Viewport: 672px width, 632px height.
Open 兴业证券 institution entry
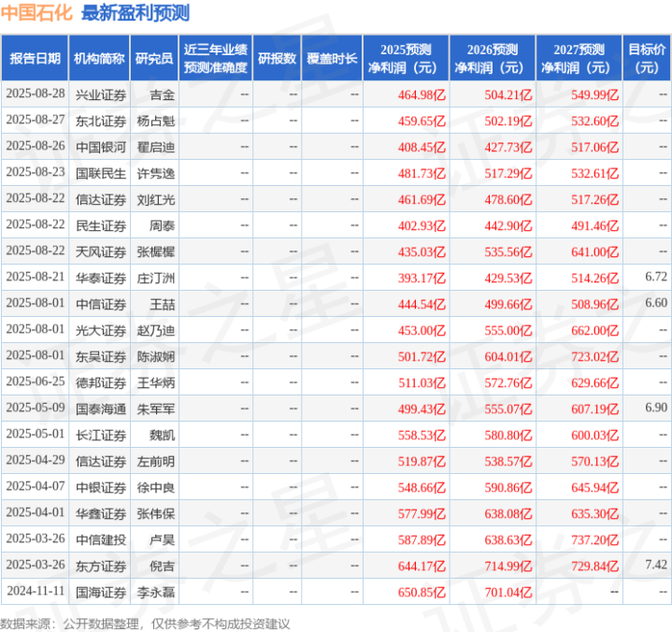(x=101, y=94)
